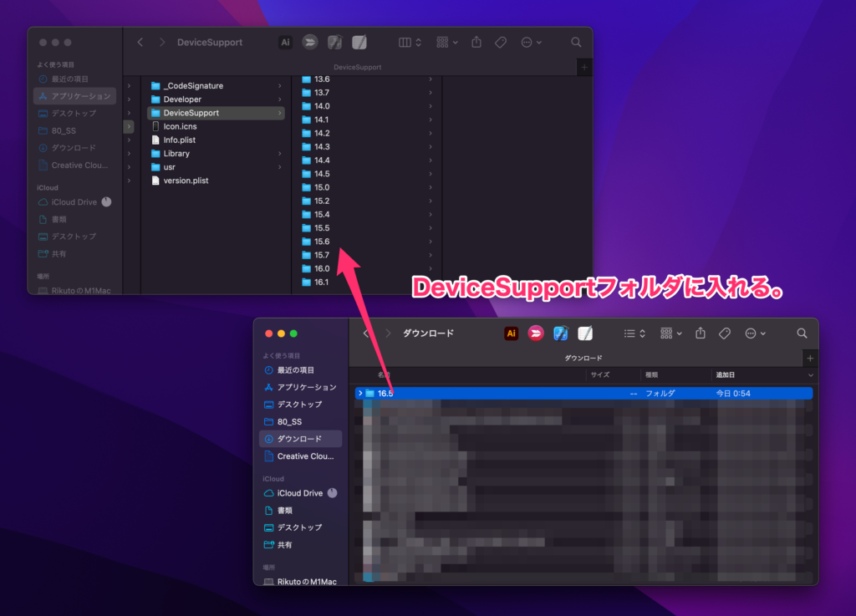Open the usr folder in column view
Screen dimensions: 856x616
216,167
